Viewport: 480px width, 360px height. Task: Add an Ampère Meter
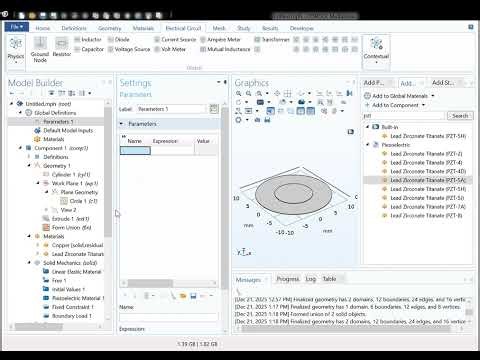[220, 39]
